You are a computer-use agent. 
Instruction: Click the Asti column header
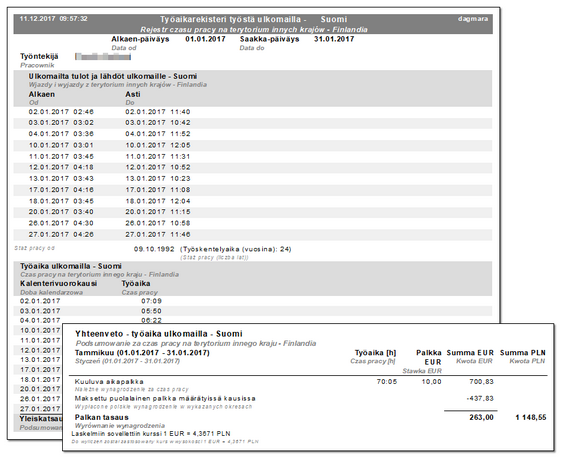tap(133, 94)
